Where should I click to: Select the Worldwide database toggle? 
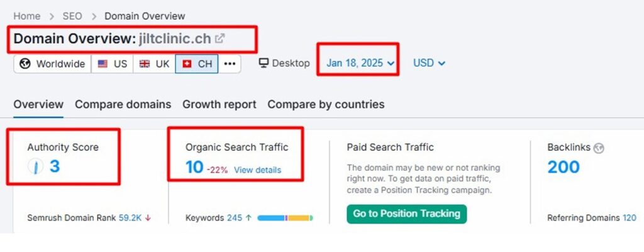[x=52, y=64]
